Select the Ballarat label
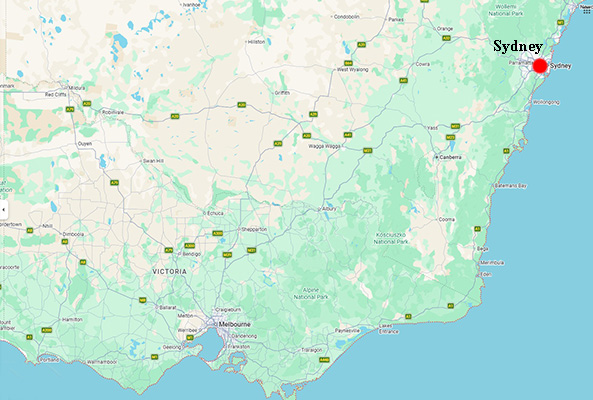This screenshot has height=400, width=593. [x=168, y=307]
